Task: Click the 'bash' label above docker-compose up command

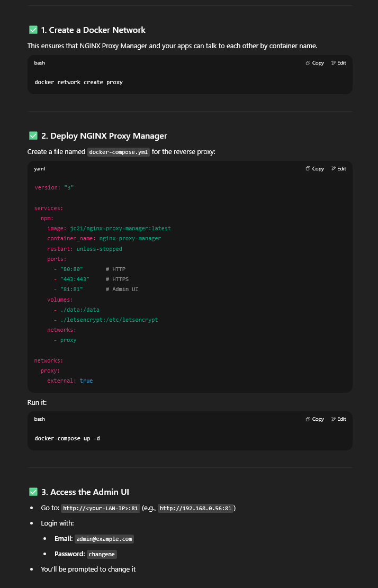Action: 39,419
